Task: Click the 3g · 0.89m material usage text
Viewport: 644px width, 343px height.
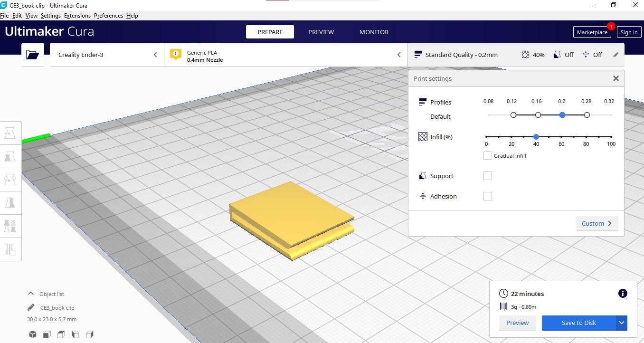Action: click(x=523, y=307)
